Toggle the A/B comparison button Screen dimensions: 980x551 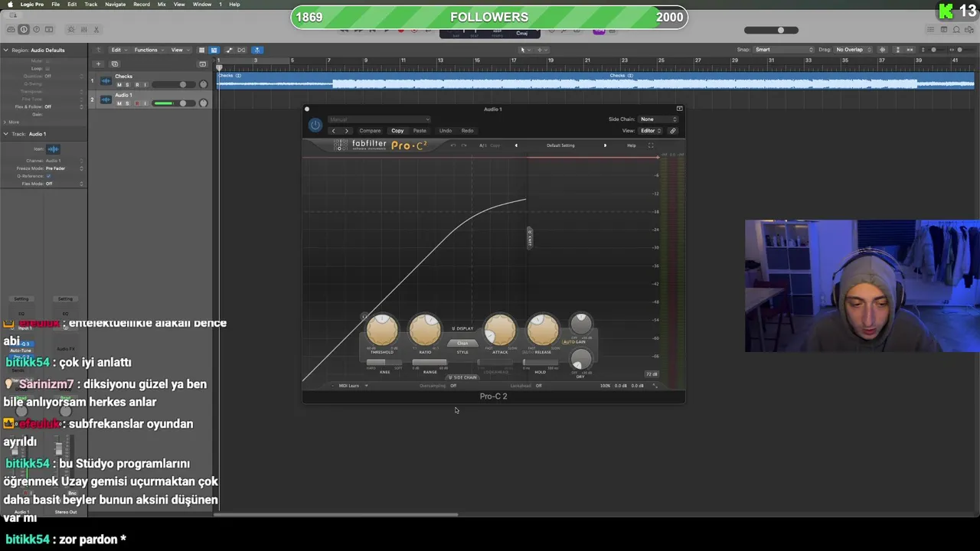pos(483,145)
